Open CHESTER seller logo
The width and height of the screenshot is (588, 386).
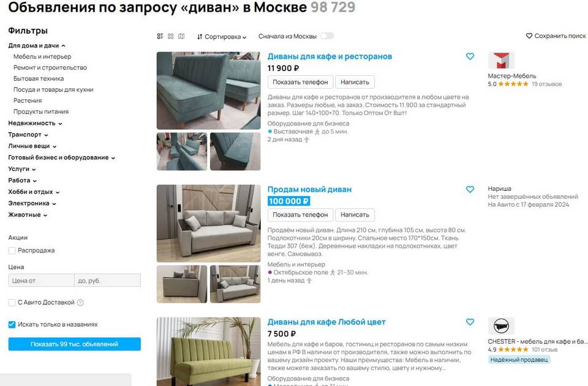(x=501, y=326)
